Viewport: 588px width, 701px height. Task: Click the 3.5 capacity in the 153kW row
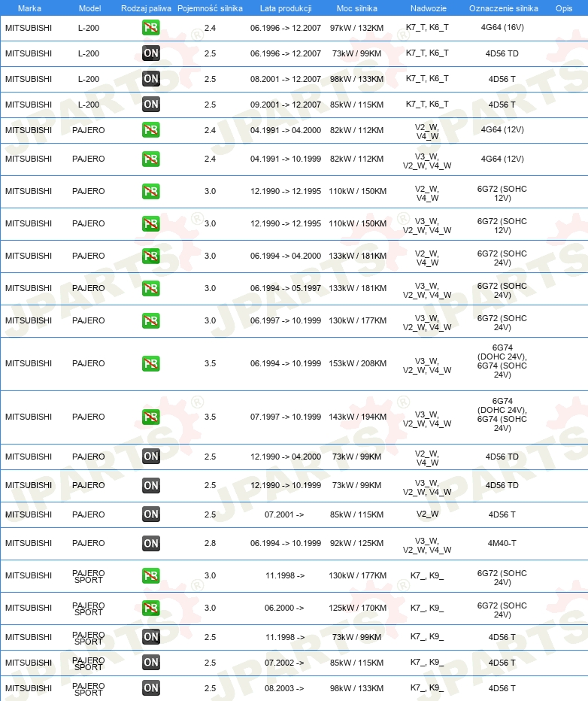210,363
